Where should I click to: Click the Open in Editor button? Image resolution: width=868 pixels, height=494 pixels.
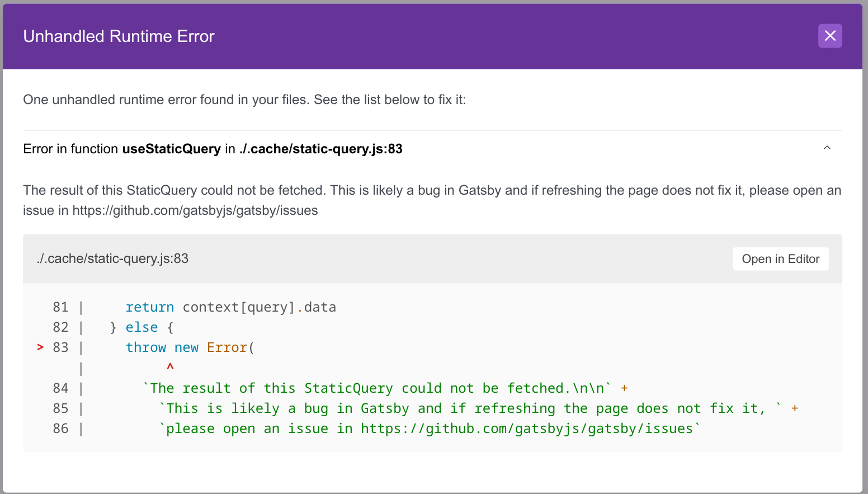pos(780,258)
